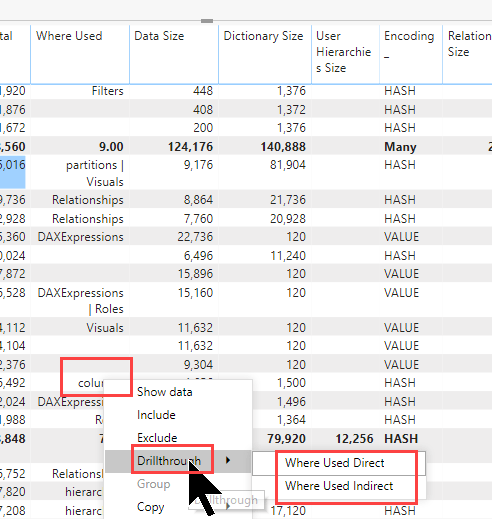Click the Encoding column header
The image size is (492, 519).
(409, 36)
